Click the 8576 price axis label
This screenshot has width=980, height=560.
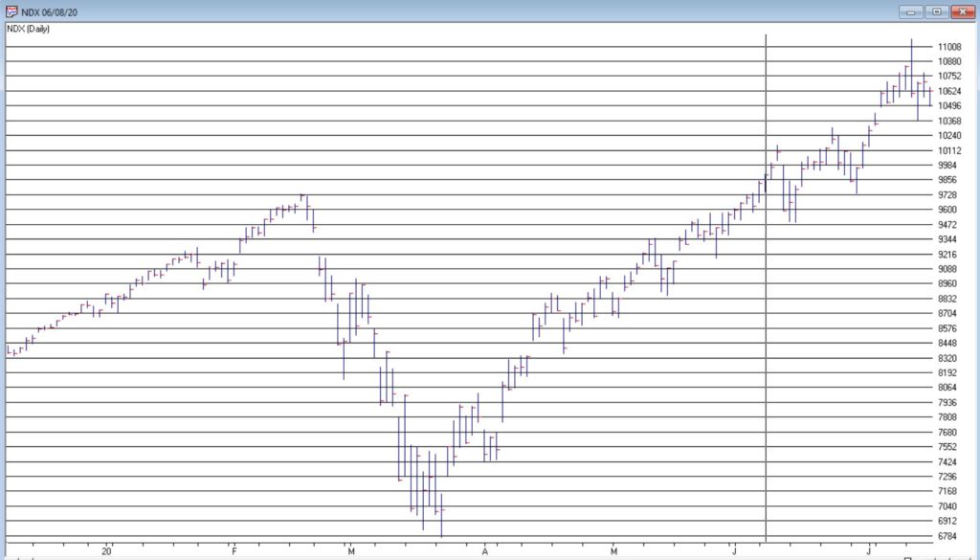click(949, 328)
